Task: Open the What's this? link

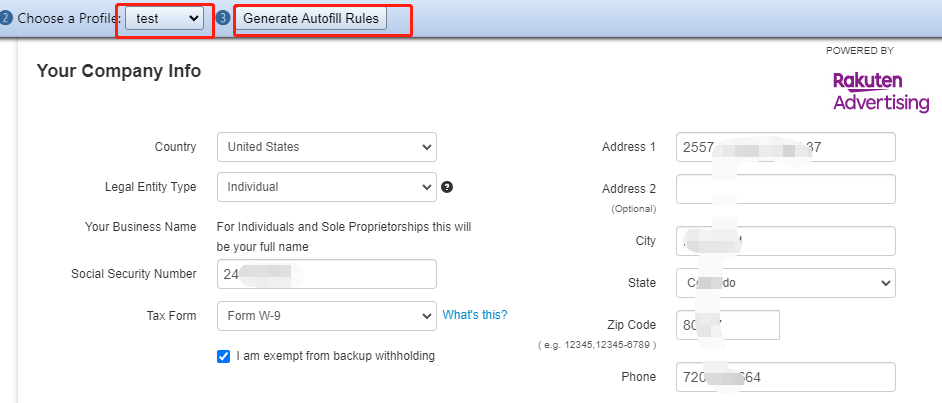Action: click(475, 315)
